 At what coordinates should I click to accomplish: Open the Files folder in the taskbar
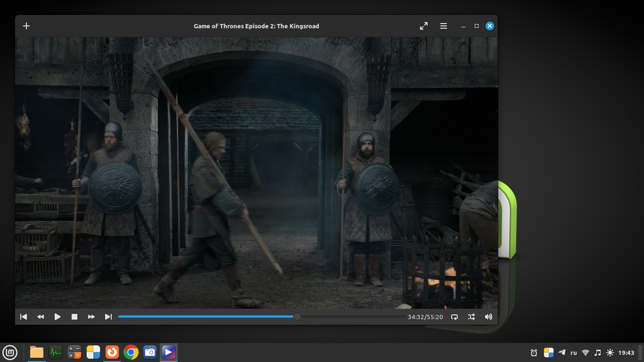(37, 352)
